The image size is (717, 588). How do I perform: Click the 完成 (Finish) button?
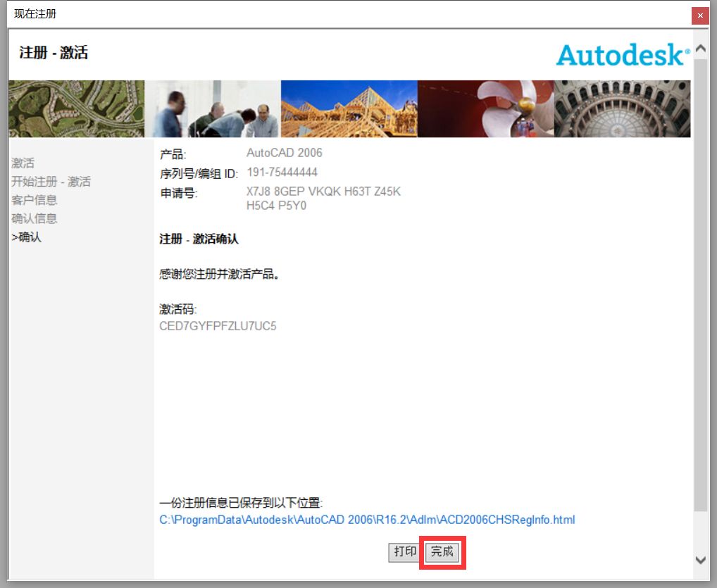442,552
